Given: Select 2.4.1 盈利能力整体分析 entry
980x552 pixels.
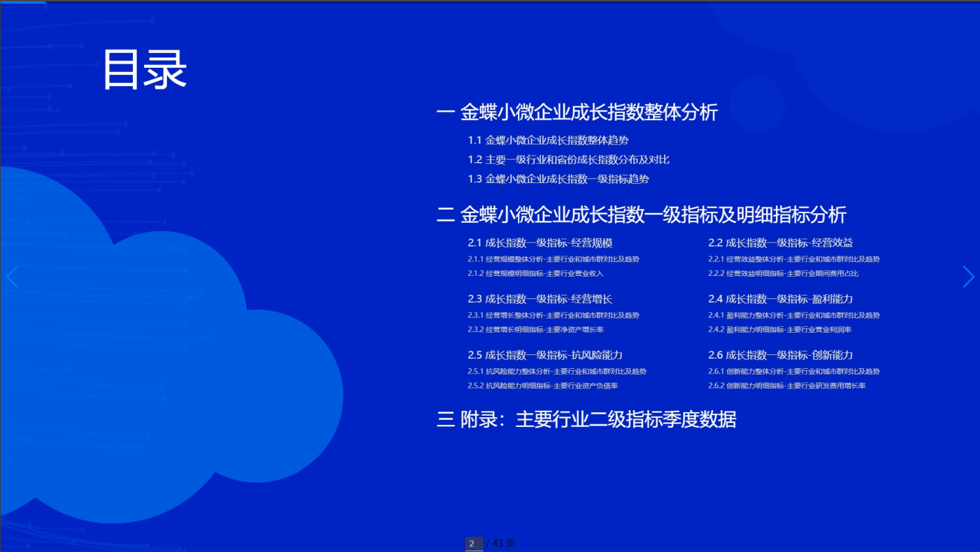Looking at the screenshot, I should pos(794,316).
